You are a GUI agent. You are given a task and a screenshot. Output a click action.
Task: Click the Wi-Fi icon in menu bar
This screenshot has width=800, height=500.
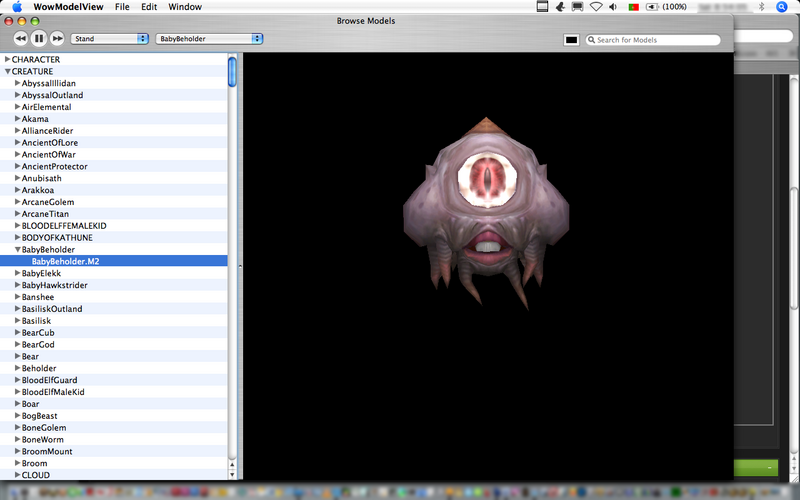click(595, 7)
